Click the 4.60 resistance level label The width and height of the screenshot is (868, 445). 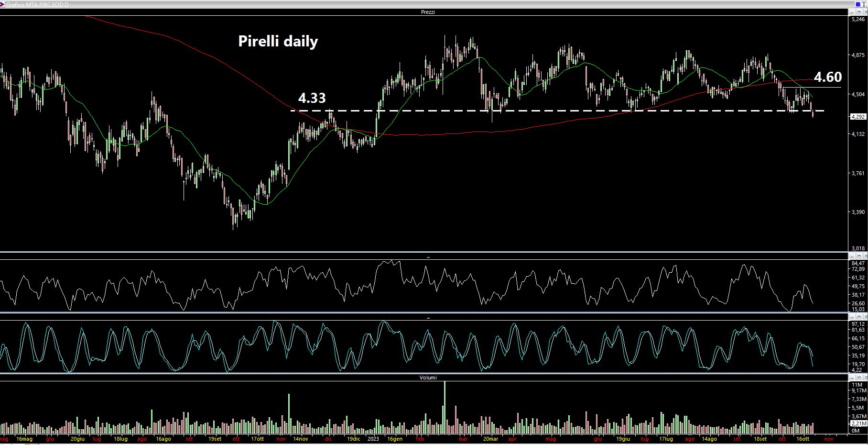[x=828, y=77]
